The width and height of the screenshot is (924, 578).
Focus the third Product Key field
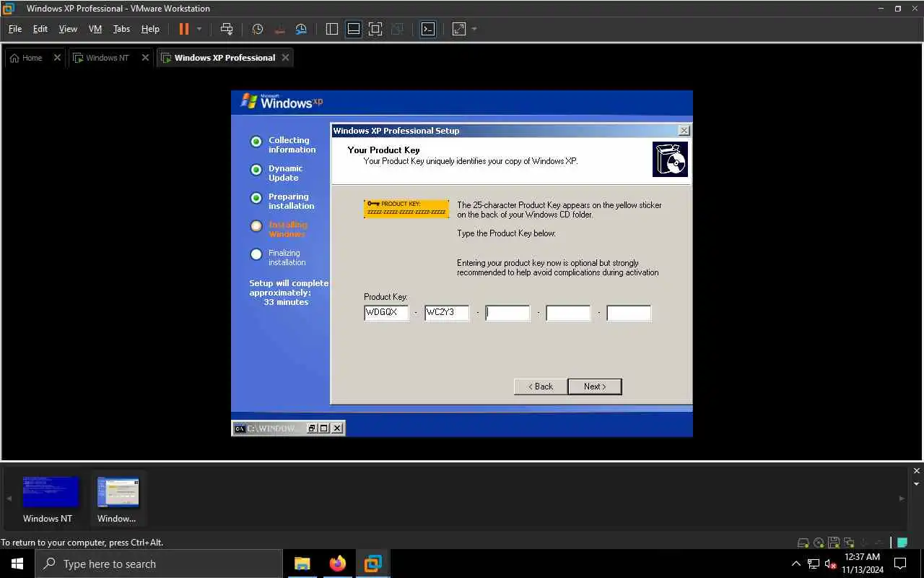pyautogui.click(x=507, y=313)
